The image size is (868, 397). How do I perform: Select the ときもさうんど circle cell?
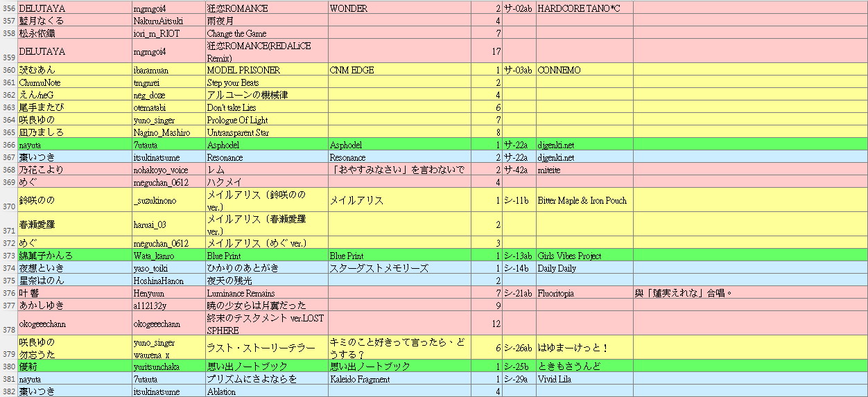point(584,367)
